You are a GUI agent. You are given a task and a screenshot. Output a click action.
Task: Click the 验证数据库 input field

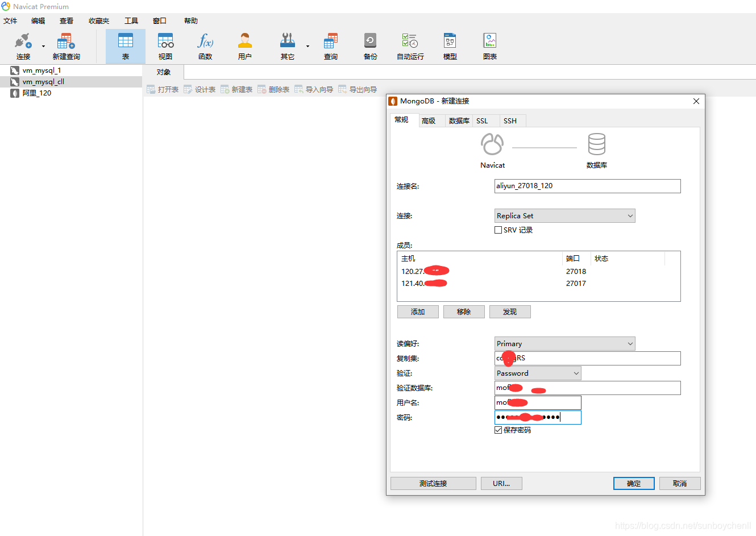[587, 388]
